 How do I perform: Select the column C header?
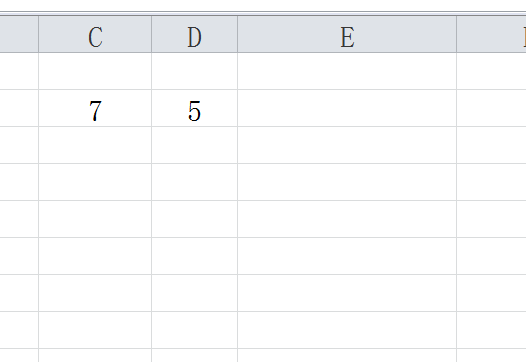click(x=95, y=34)
